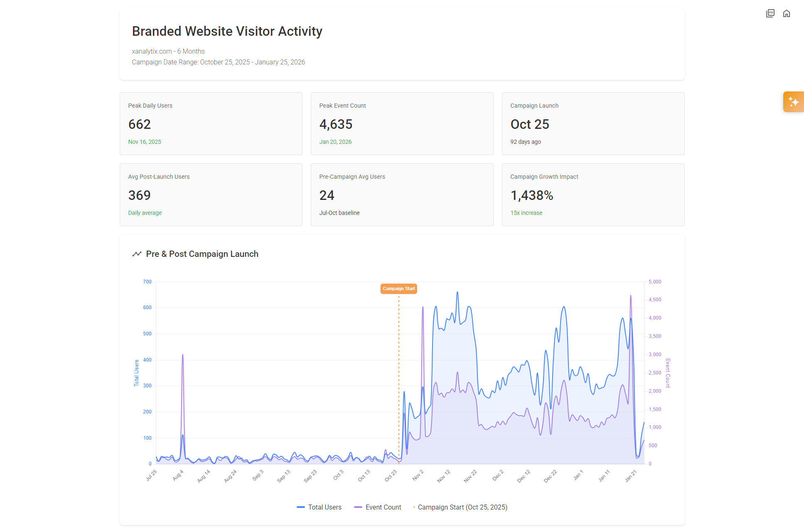Select the Peak Event Count card

[402, 123]
